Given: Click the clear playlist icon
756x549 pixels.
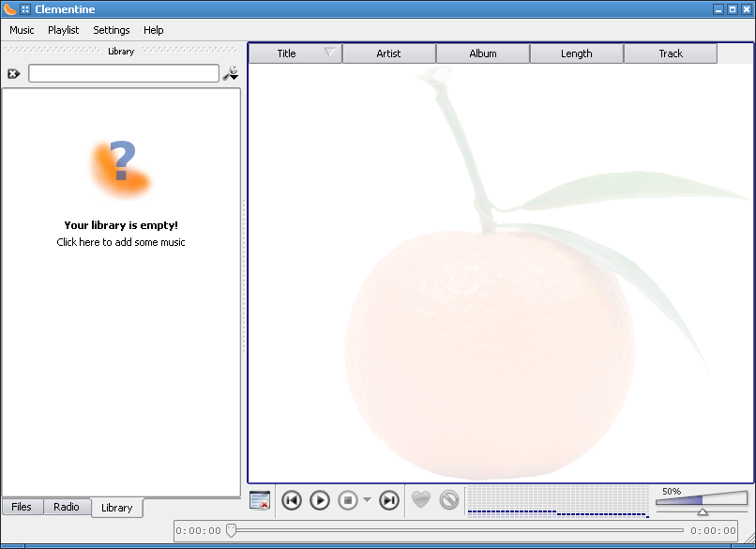Looking at the screenshot, I should click(x=260, y=500).
